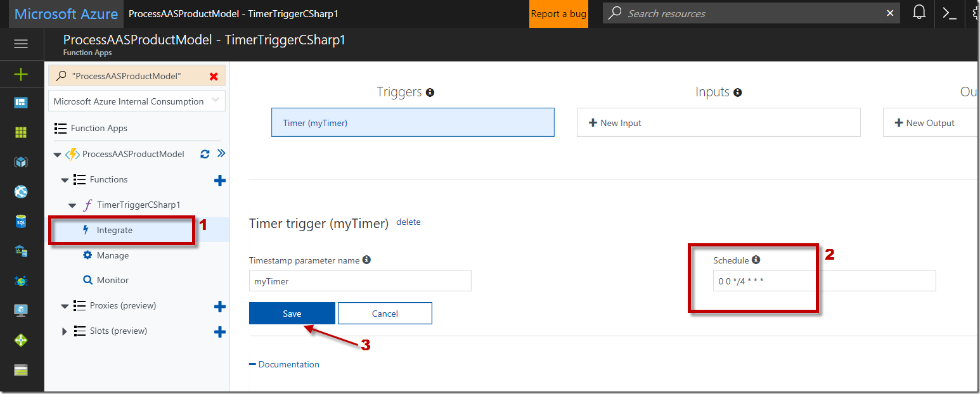Screen dimensions: 980x394
Task: Select the Timer (myTimer) trigger
Action: pos(413,122)
